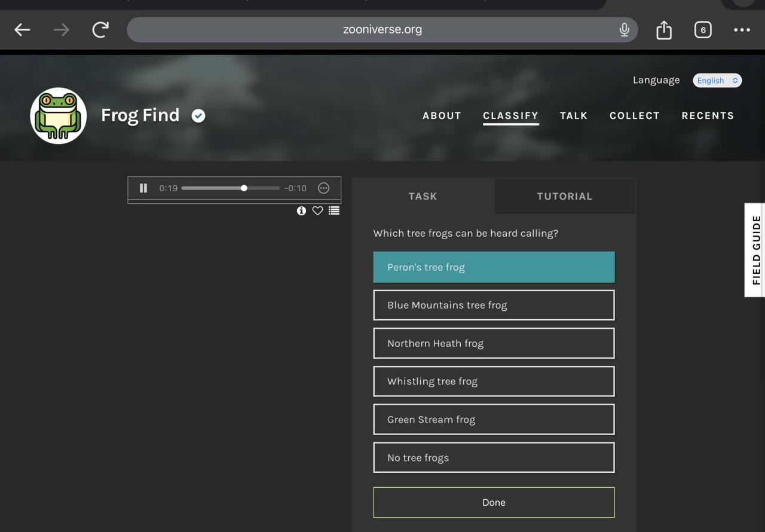Switch to the Tutorial tab

tap(565, 196)
